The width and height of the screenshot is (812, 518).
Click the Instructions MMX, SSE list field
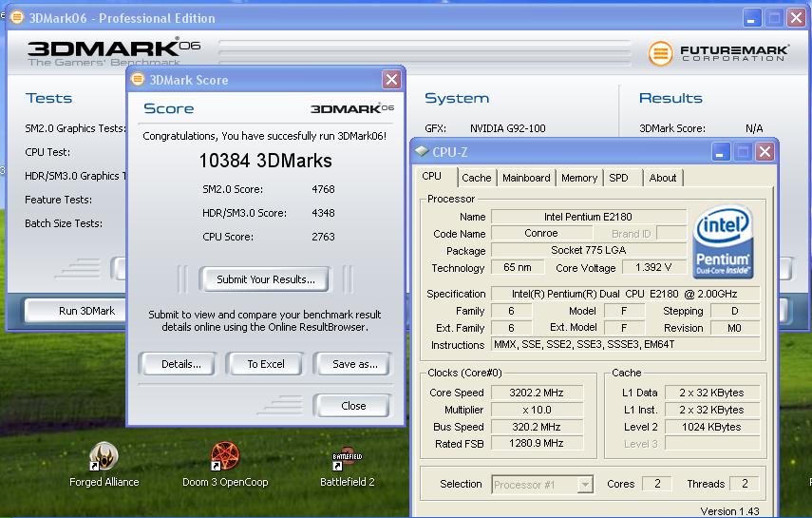pos(625,344)
